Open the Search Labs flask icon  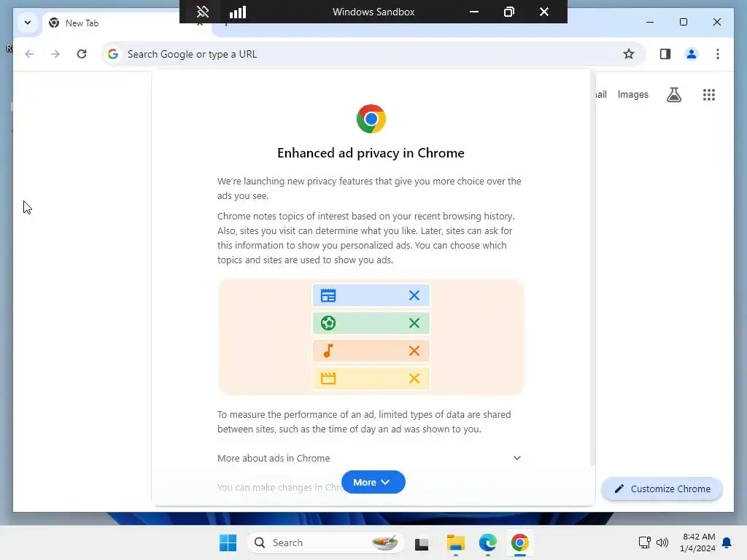tap(673, 95)
